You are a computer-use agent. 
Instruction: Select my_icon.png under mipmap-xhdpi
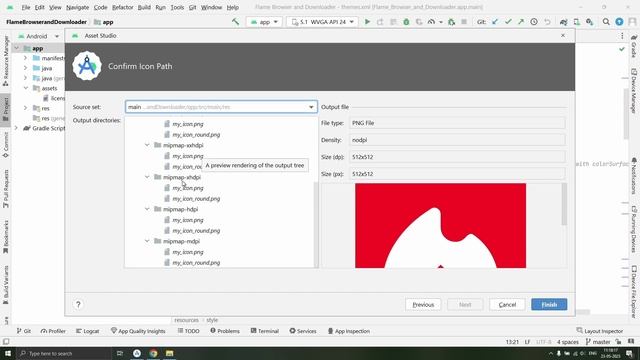188,188
